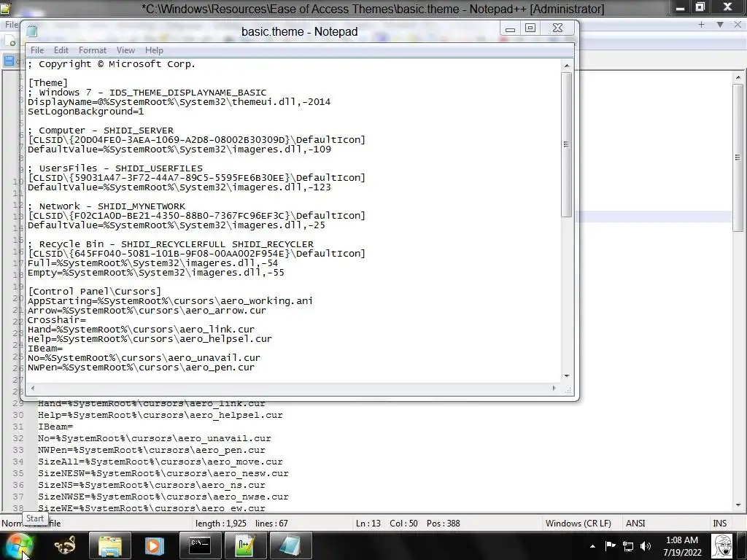Click the Notepad title bar notepad icon

(32, 31)
